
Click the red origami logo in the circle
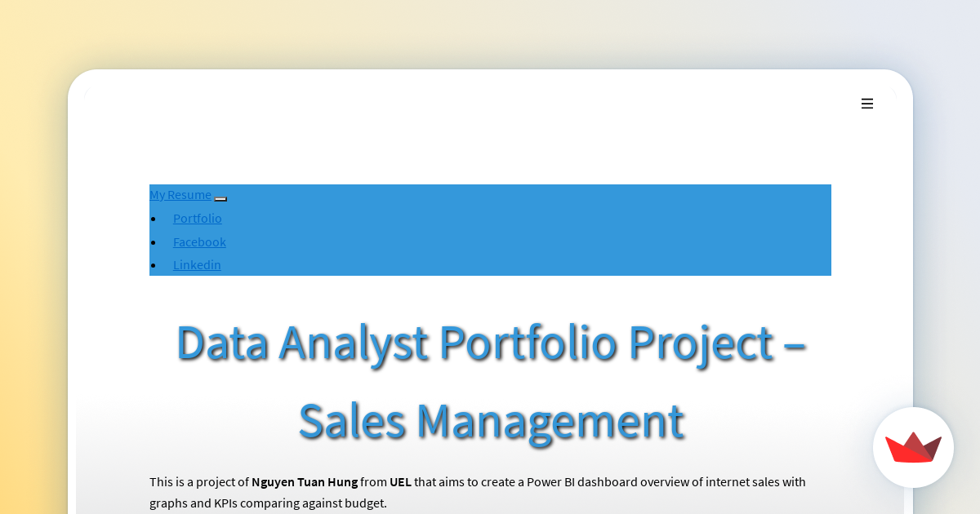tap(913, 448)
